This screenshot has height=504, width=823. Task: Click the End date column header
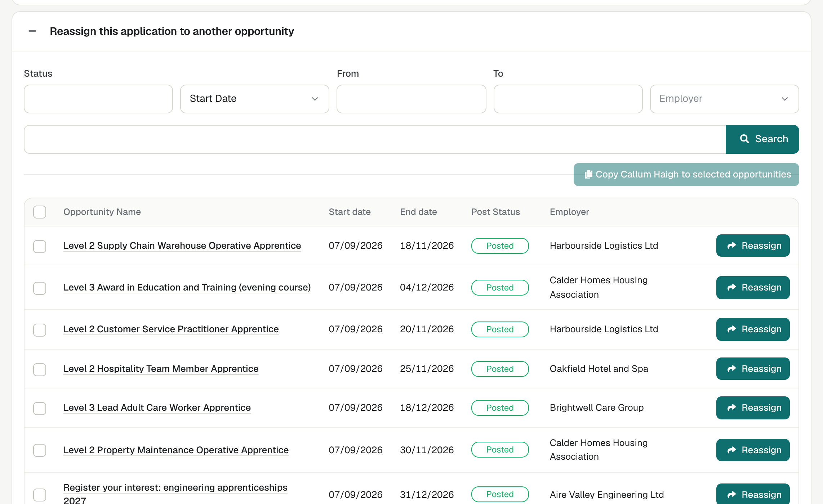tap(418, 212)
